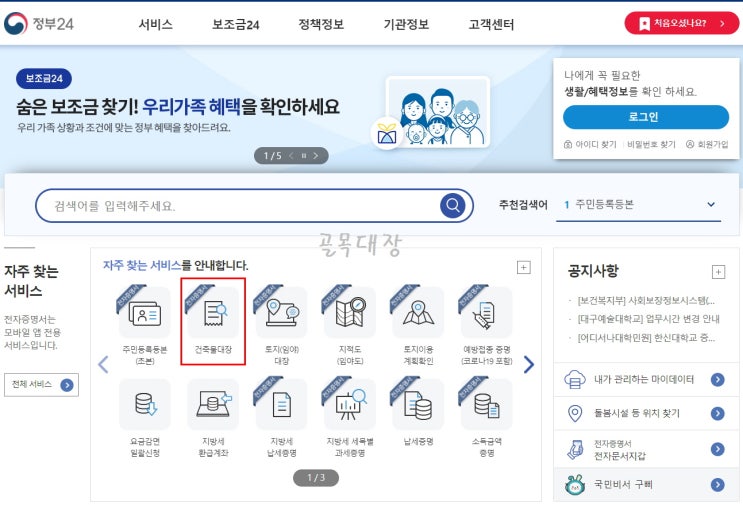Open the 어디서나대학민원 한신대학교 notice
Screen dimensions: 743x505
[646, 338]
